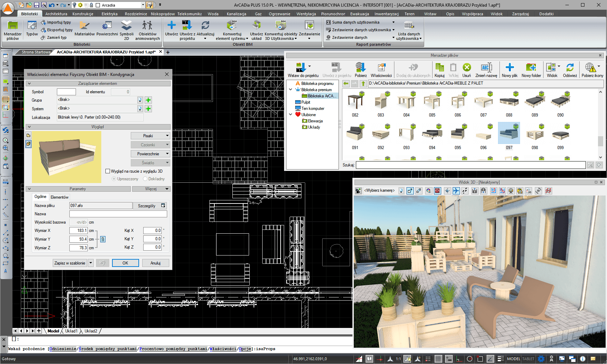Image resolution: width=607 pixels, height=364 pixels.
Task: Click Nowy plik in file manager
Action: click(509, 70)
